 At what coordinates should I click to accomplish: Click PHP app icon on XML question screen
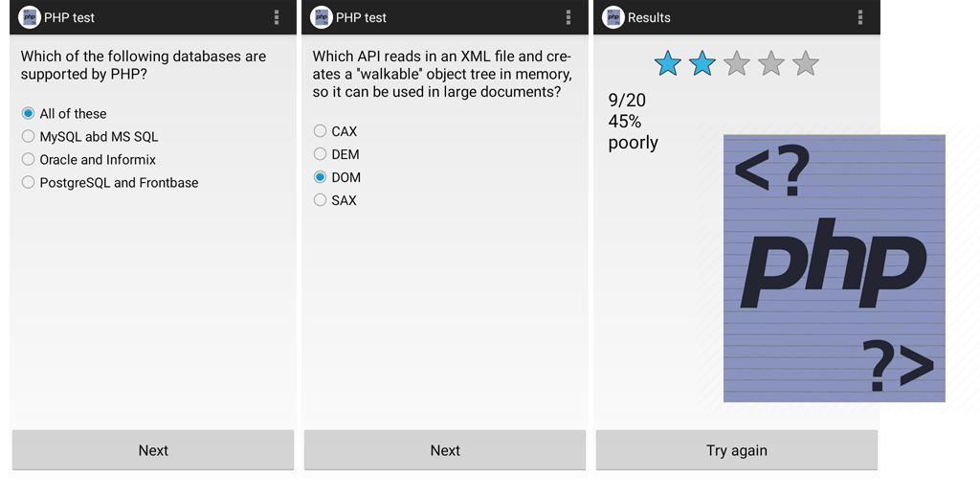point(322,17)
